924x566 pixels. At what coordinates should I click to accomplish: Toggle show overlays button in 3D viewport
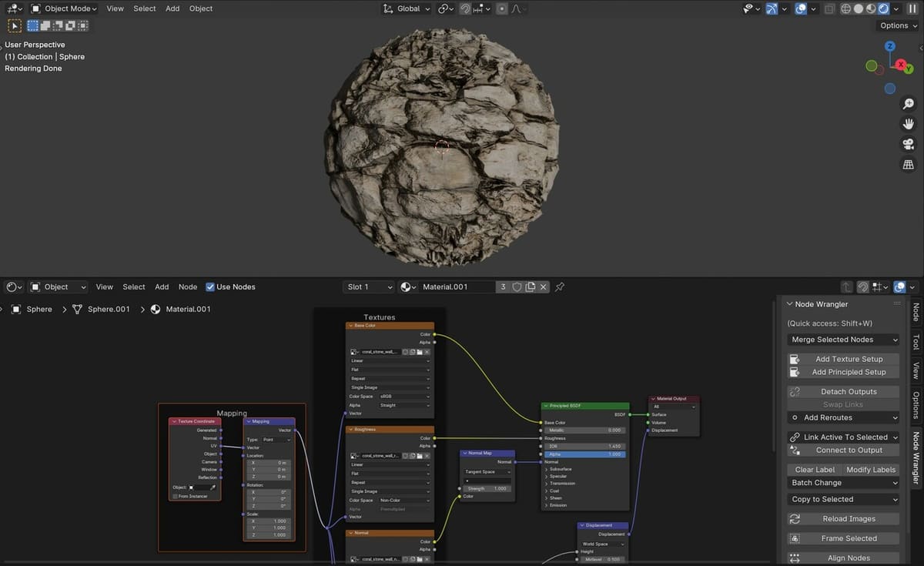(x=801, y=9)
